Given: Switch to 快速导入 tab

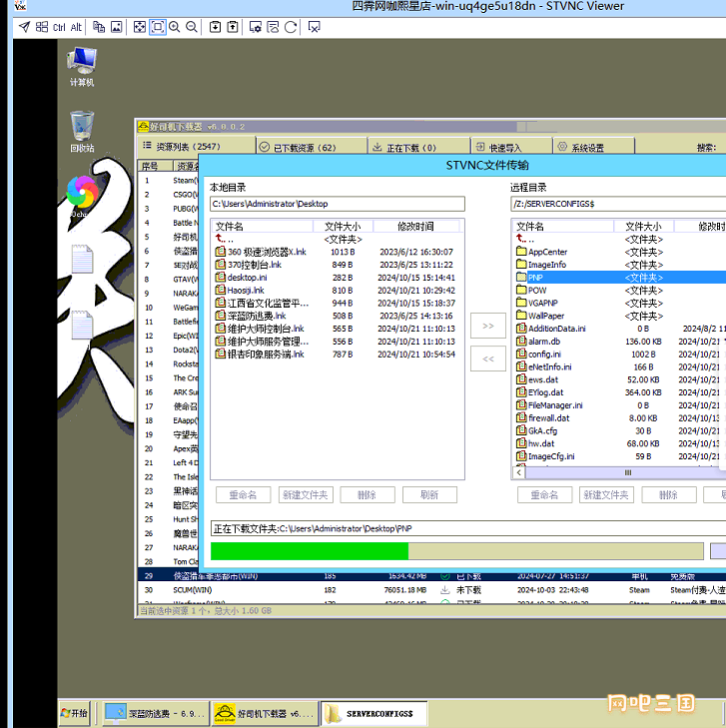Looking at the screenshot, I should 511,147.
